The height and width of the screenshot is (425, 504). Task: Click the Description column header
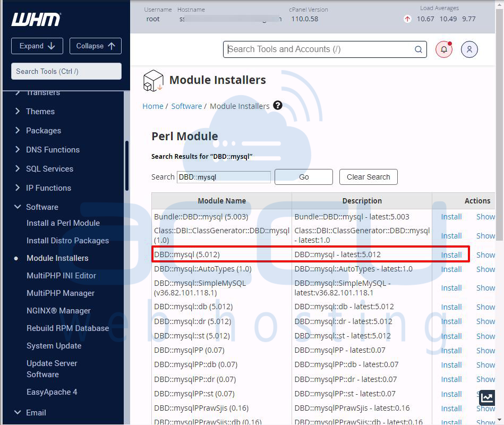coord(362,201)
